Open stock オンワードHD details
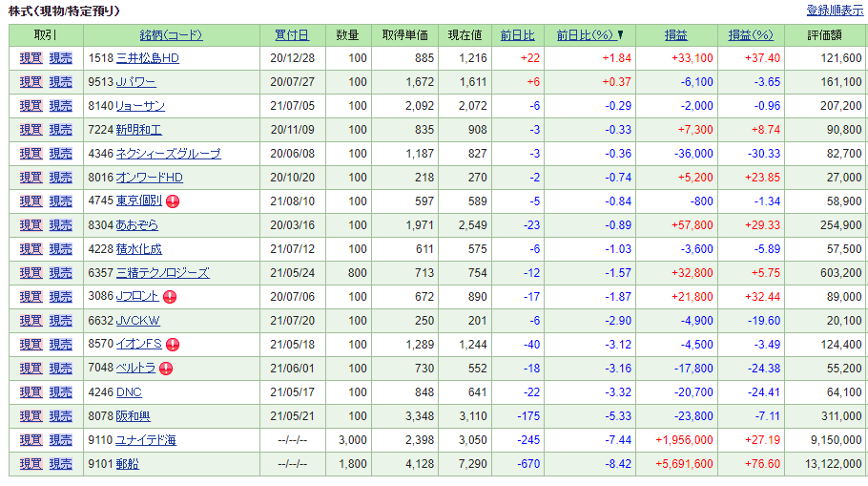 coord(149,178)
